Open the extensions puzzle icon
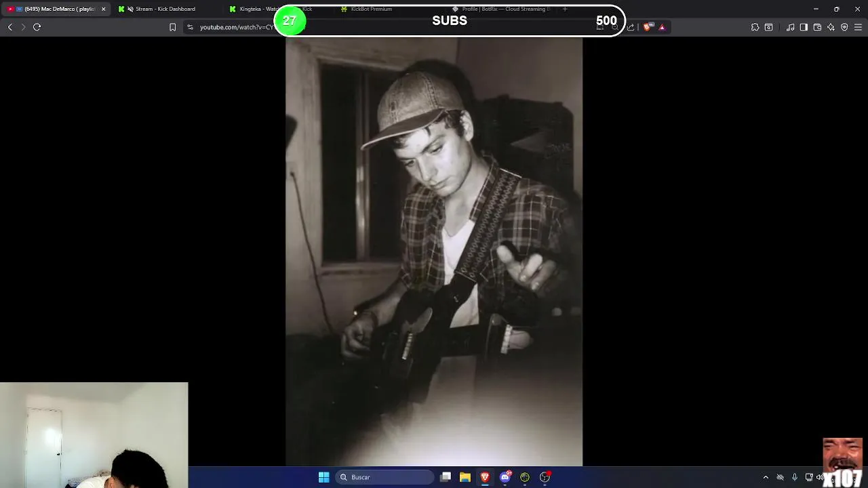 (755, 27)
